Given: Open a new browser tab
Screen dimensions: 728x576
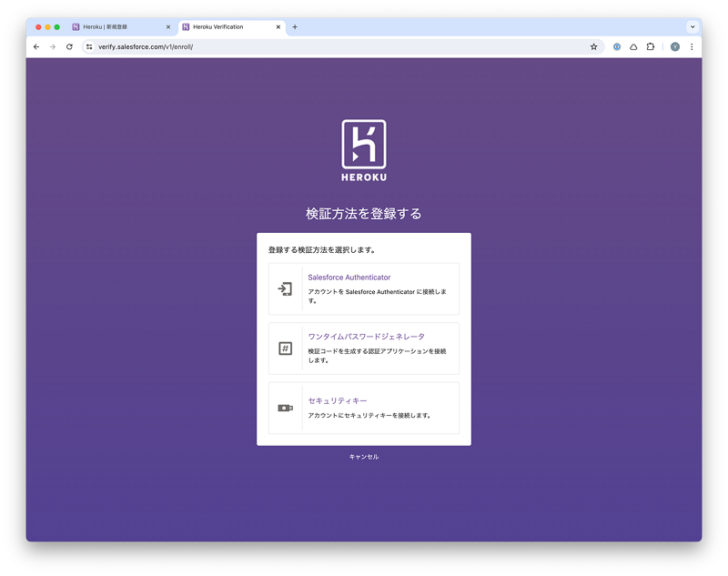Looking at the screenshot, I should [295, 27].
